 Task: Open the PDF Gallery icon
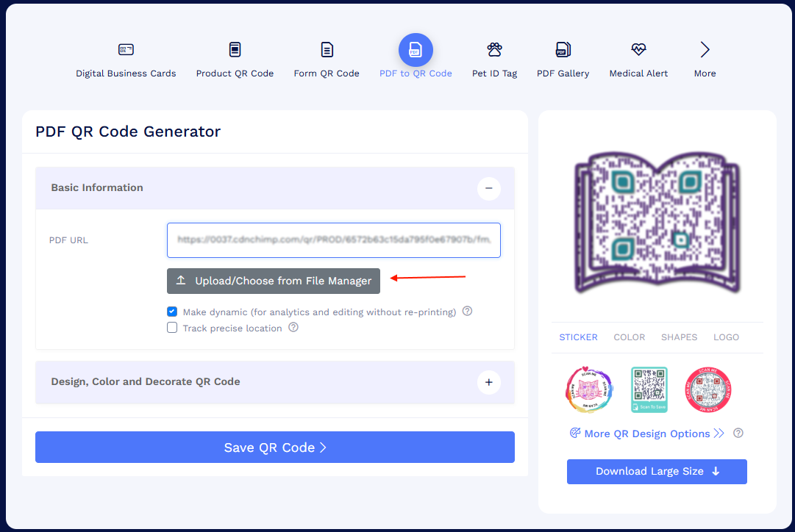(563, 50)
